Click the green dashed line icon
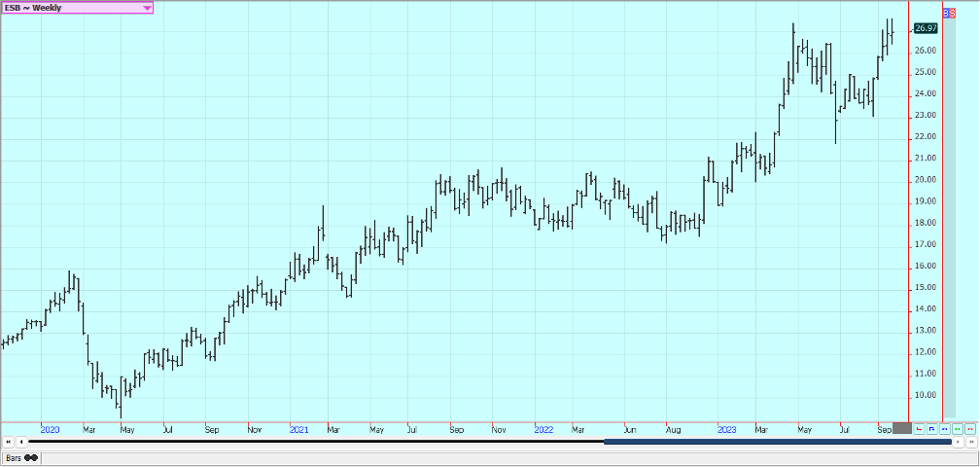Viewport: 980px width, 467px height. [958, 429]
